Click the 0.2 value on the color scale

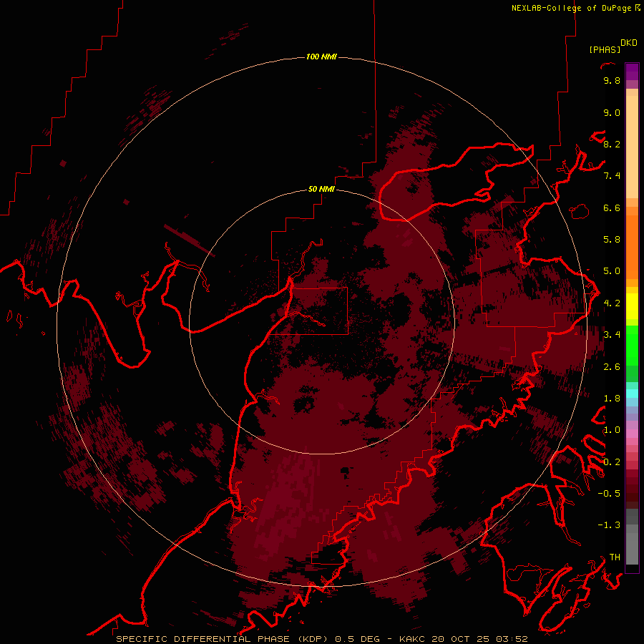coord(612,462)
